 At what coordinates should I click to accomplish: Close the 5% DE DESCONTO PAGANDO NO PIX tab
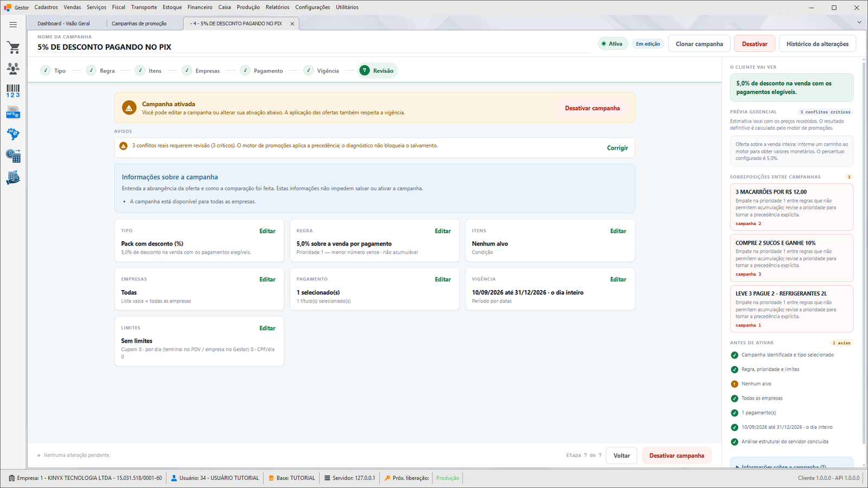click(292, 24)
